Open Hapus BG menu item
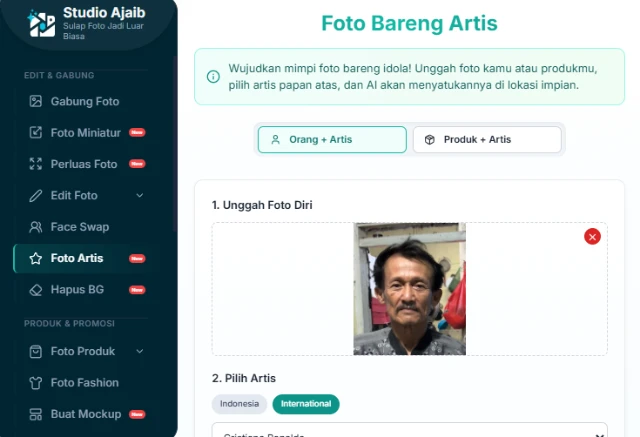The height and width of the screenshot is (437, 640). (x=82, y=290)
